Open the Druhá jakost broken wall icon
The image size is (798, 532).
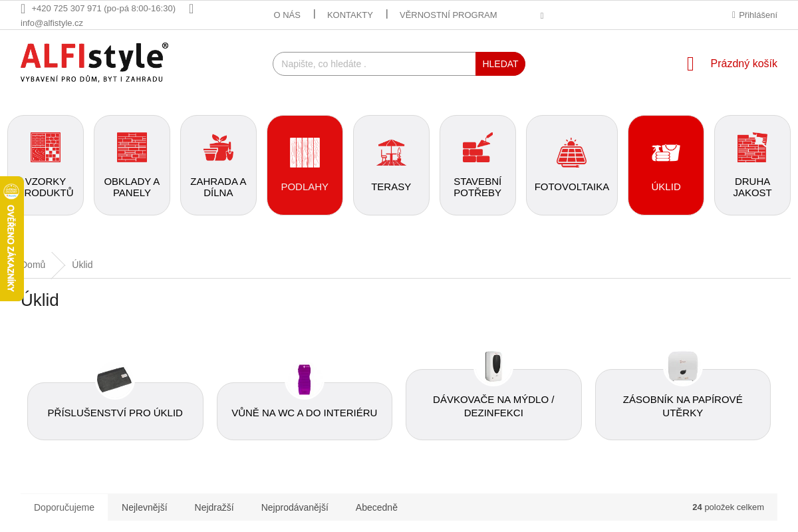(752, 148)
